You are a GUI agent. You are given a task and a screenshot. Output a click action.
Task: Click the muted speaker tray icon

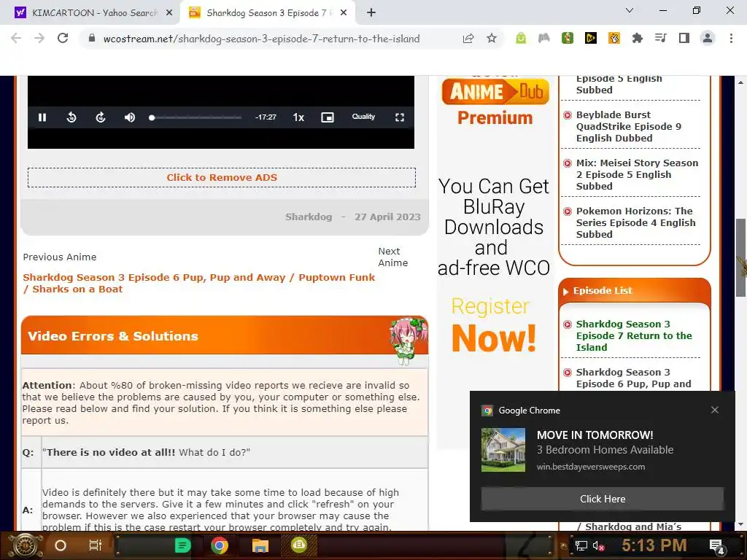coord(598,545)
